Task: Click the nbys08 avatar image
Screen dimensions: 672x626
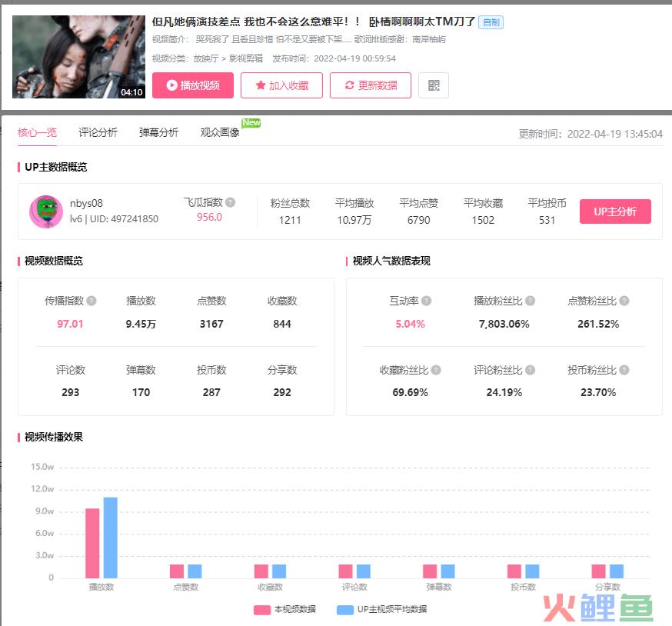Action: coord(46,211)
